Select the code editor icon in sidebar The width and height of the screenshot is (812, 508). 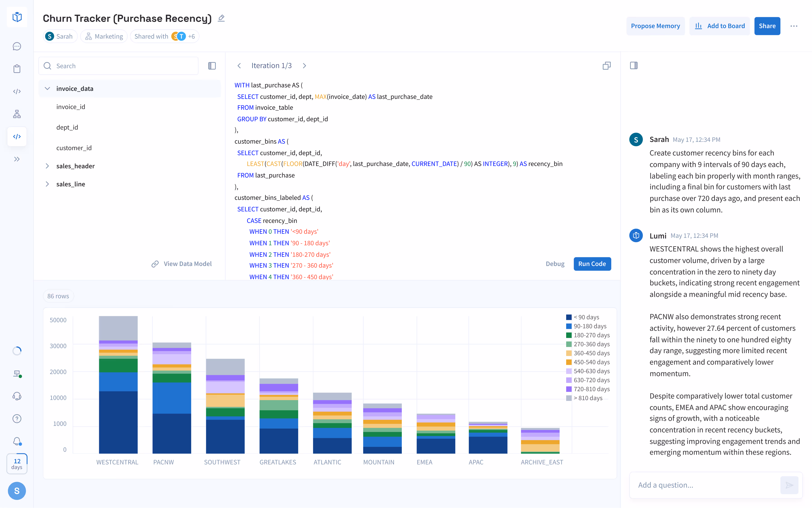17,136
